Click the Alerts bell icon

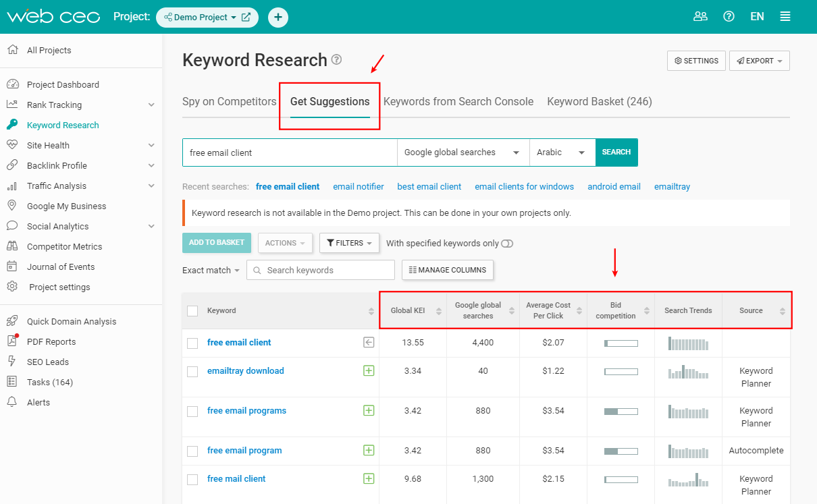(x=12, y=402)
